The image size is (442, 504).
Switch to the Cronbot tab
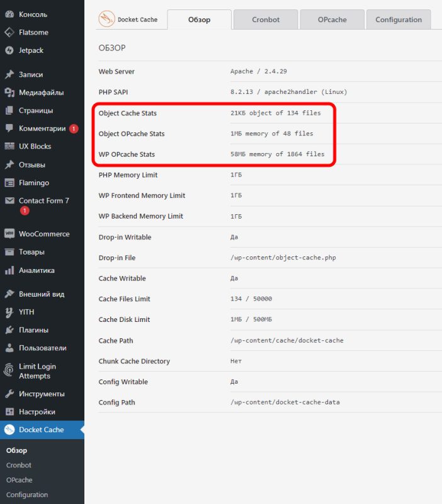(266, 20)
